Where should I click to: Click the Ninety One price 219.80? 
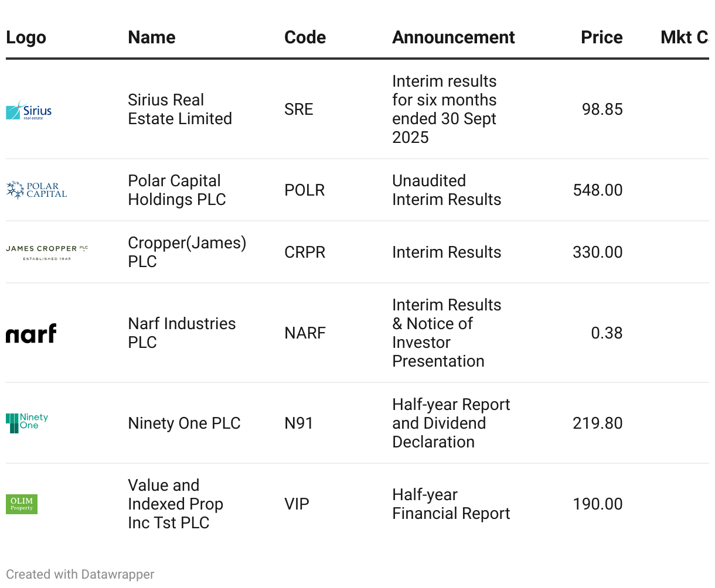[597, 423]
